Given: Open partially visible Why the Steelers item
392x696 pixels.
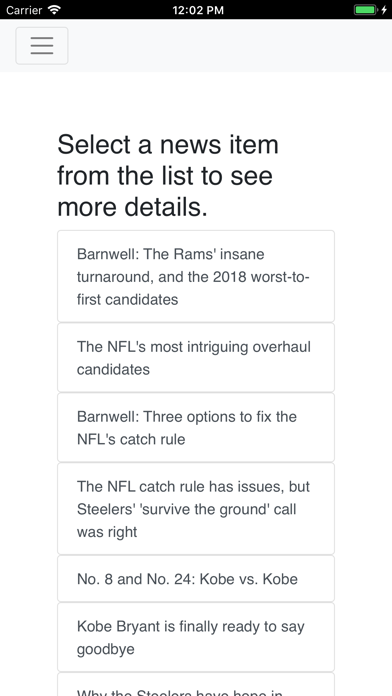Looking at the screenshot, I should [x=196, y=684].
